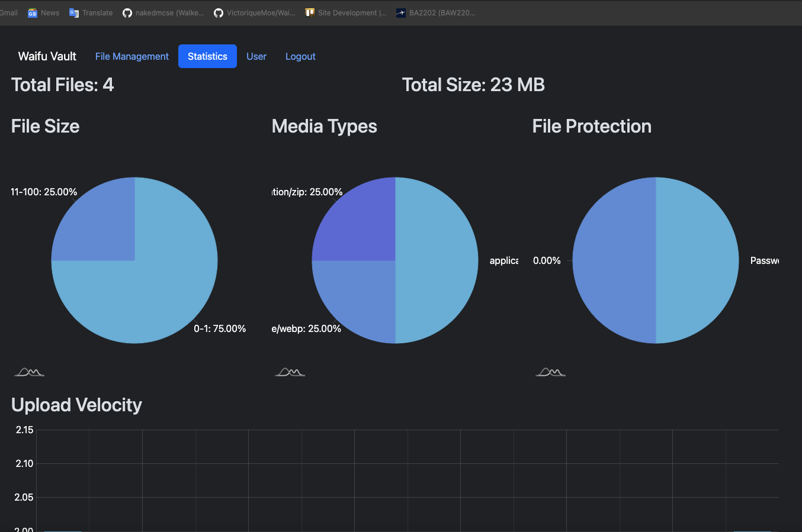The height and width of the screenshot is (532, 802).
Task: Click the chart logo under Media Types pie
Action: point(290,372)
